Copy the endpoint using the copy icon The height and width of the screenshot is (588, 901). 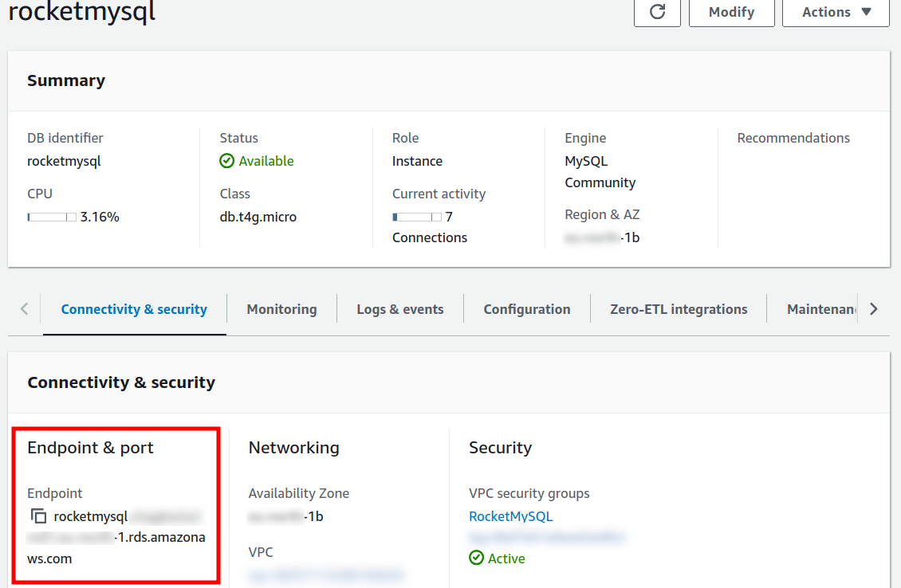click(x=38, y=516)
